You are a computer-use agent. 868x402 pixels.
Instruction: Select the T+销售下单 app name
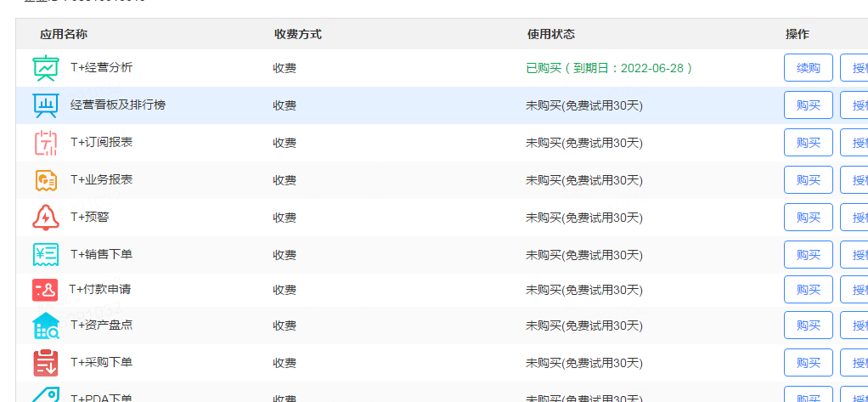coord(101,254)
